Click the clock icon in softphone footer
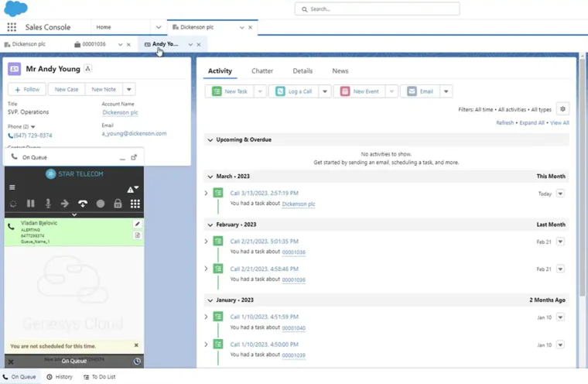Image resolution: width=588 pixels, height=384 pixels. point(137,361)
